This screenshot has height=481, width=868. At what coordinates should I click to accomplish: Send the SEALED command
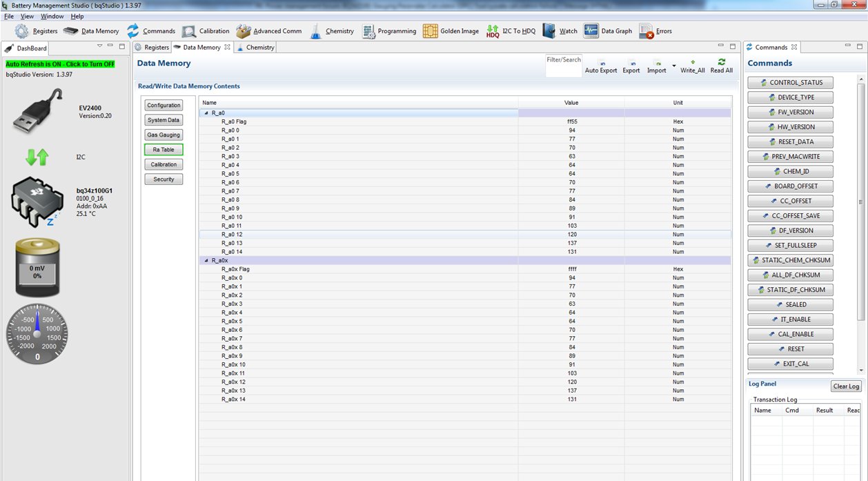point(790,304)
